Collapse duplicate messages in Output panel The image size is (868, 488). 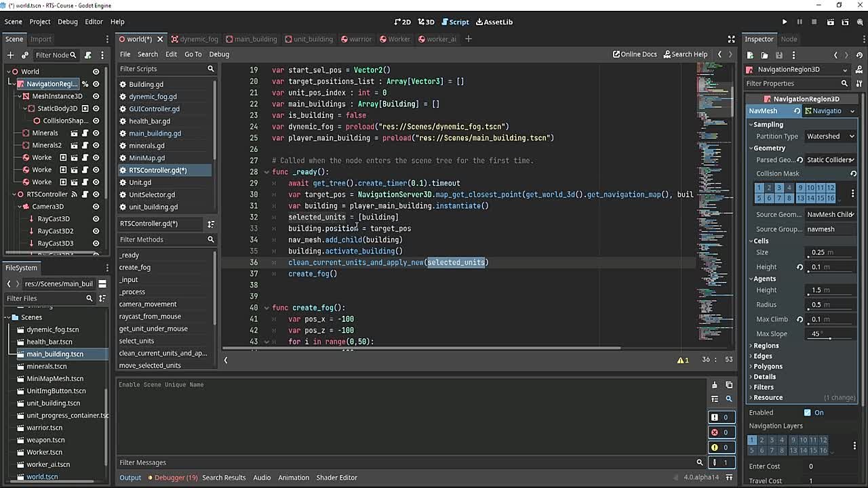pyautogui.click(x=714, y=399)
